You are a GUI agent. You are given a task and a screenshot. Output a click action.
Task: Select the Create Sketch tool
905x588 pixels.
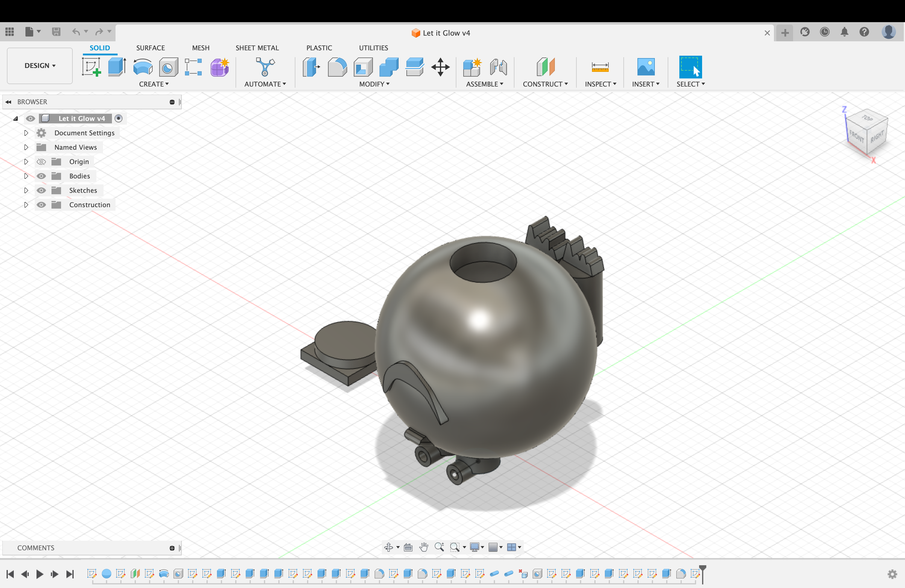[92, 67]
